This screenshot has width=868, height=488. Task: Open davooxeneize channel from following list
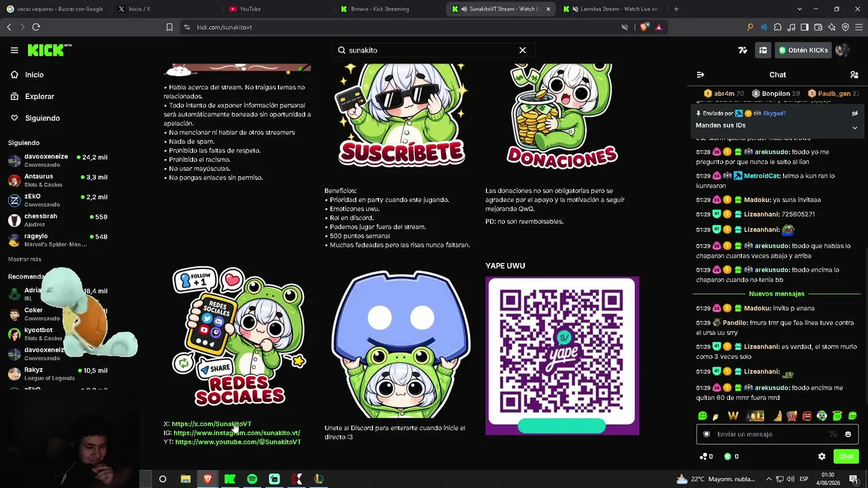pos(58,160)
